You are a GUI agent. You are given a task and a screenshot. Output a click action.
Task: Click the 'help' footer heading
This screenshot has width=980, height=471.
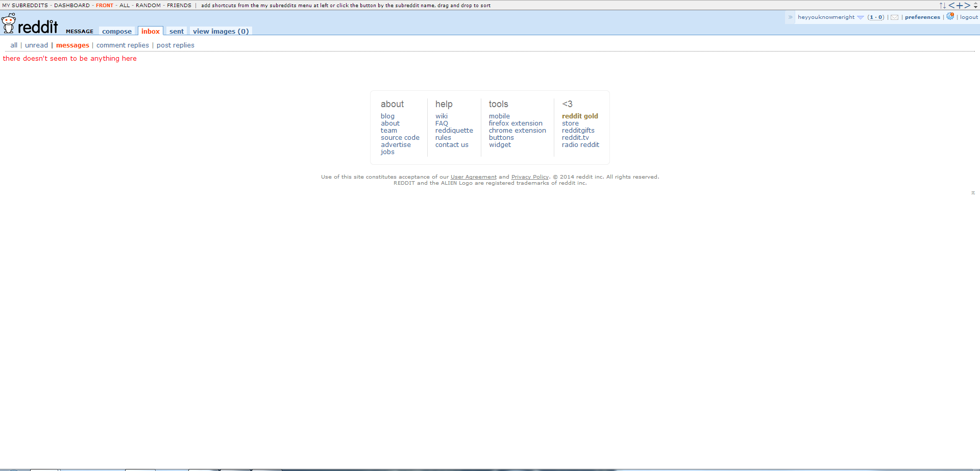click(x=444, y=104)
